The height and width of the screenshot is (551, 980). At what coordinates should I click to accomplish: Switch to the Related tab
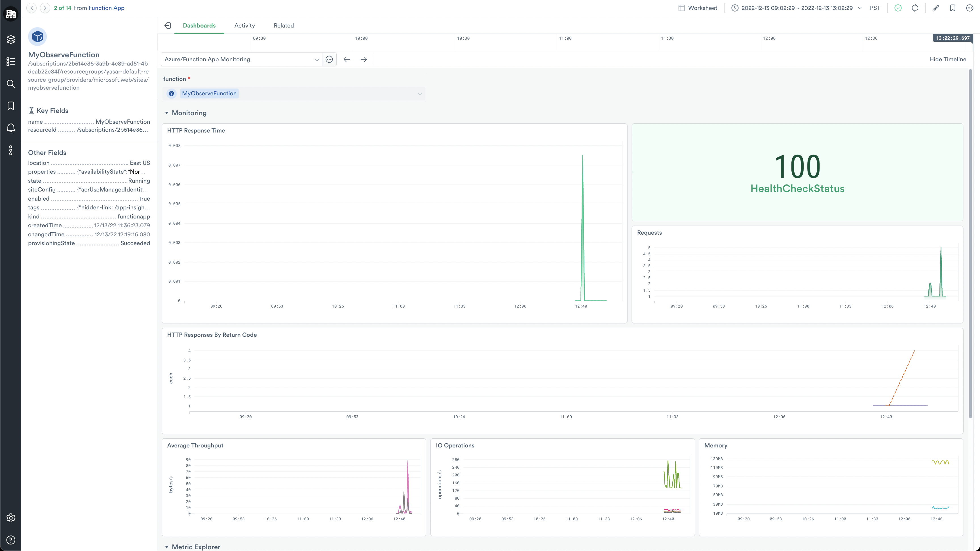pos(284,26)
